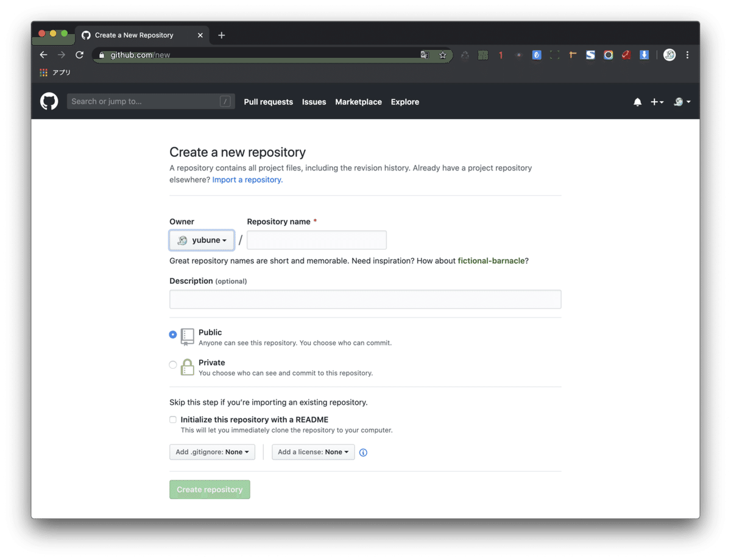Select the Public radio button
The image size is (731, 560).
(x=173, y=335)
